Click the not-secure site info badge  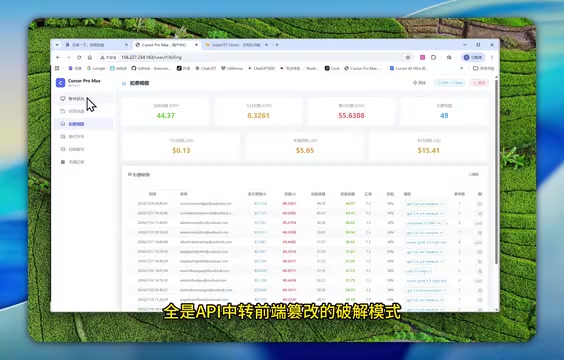[x=109, y=57]
